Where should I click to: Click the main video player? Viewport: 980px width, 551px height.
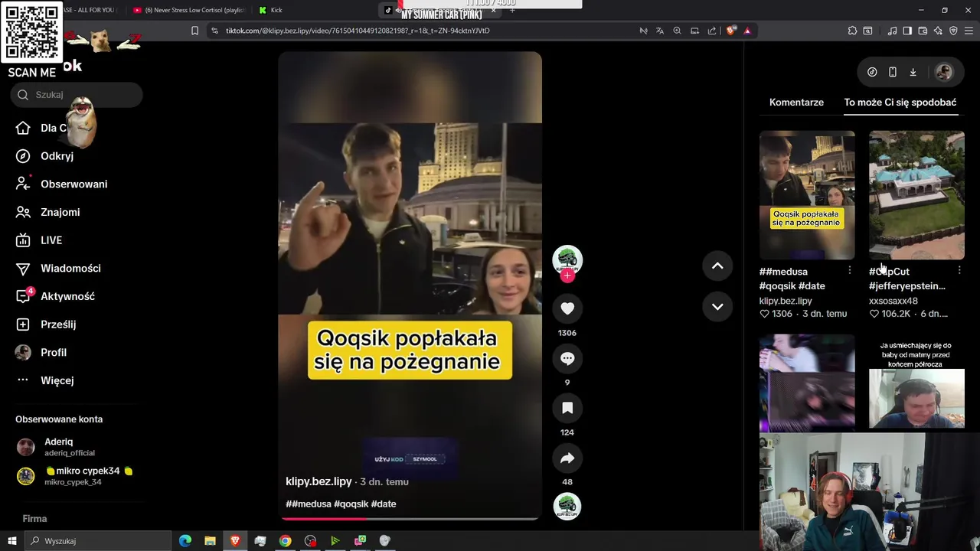pyautogui.click(x=410, y=286)
